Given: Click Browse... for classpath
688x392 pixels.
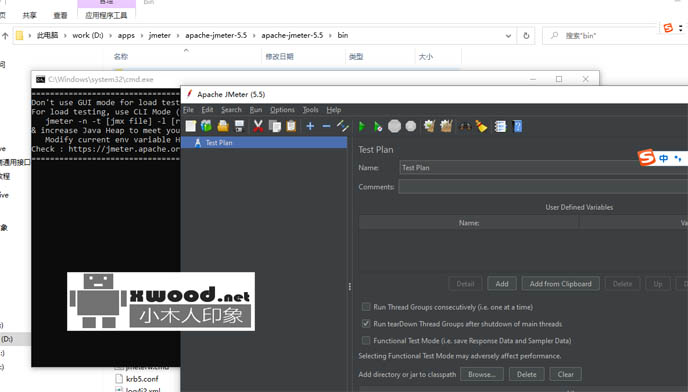Looking at the screenshot, I should tap(481, 374).
